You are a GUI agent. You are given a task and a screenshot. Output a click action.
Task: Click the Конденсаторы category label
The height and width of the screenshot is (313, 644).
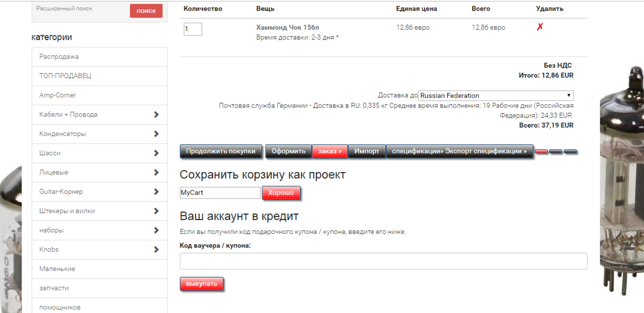63,134
